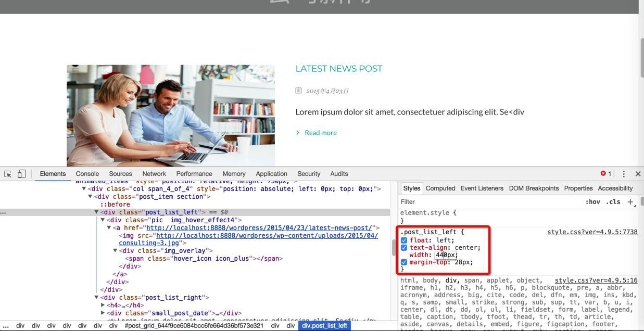Screen dimensions: 644x331
Task: Open the Properties sidebar tab
Action: (578, 188)
